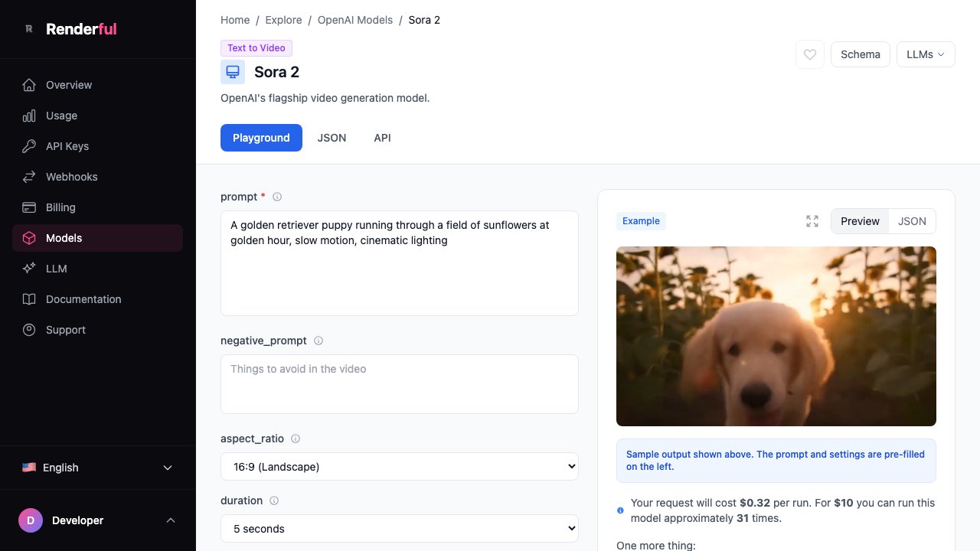Open the aspect_ratio selector
980x551 pixels.
click(x=399, y=466)
